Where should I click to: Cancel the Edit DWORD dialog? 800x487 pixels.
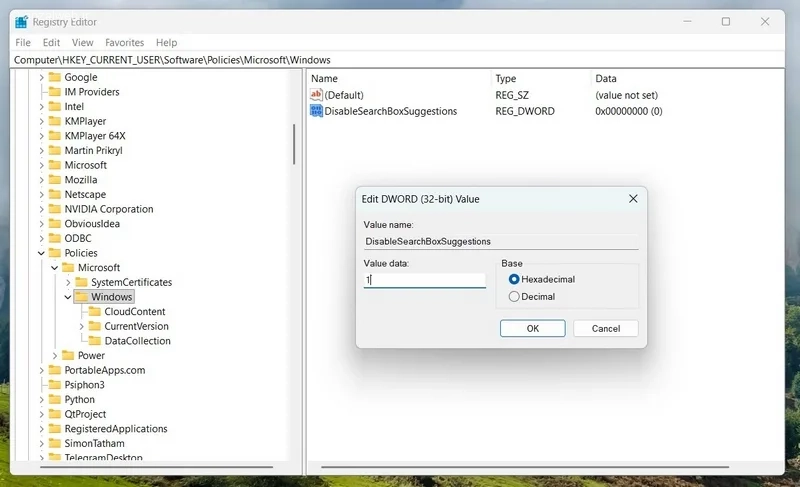[606, 328]
